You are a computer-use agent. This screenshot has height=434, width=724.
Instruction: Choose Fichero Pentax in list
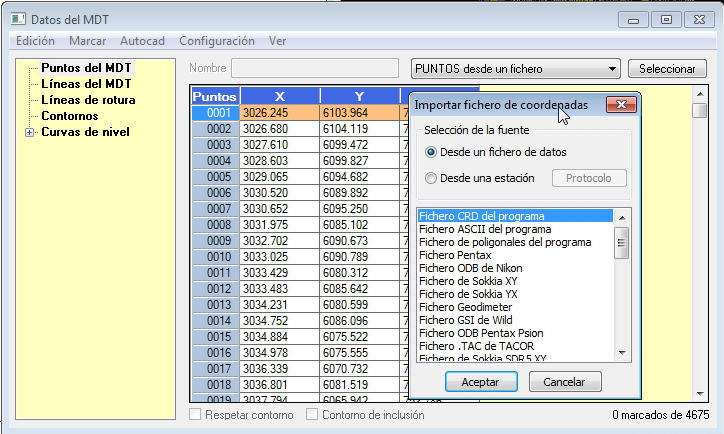point(515,255)
